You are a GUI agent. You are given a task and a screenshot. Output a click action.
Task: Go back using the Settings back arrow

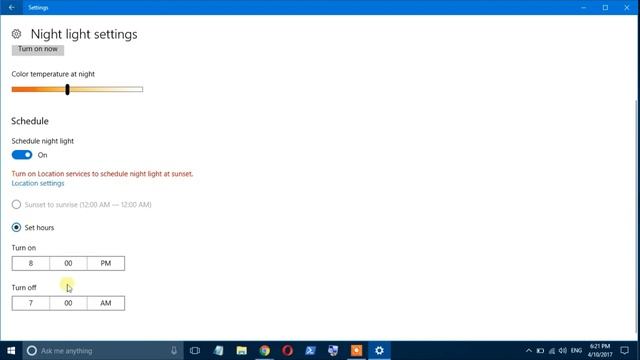tap(11, 7)
